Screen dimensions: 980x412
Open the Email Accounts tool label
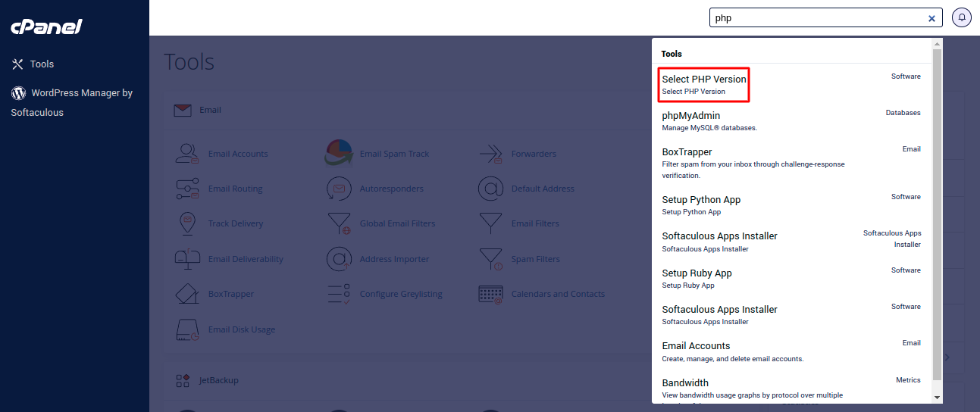pos(238,154)
